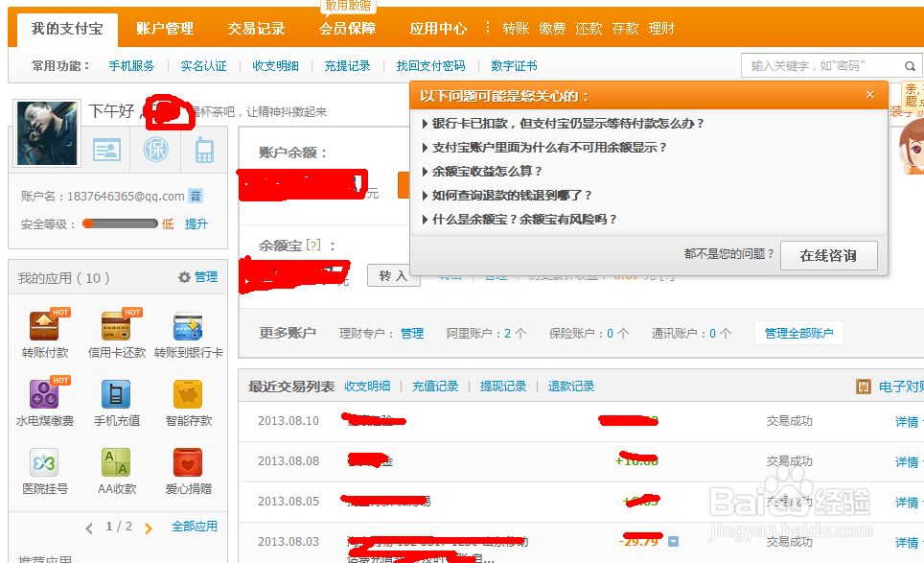The image size is (924, 563).
Task: Open the AA收款 app icon
Action: pos(116,462)
